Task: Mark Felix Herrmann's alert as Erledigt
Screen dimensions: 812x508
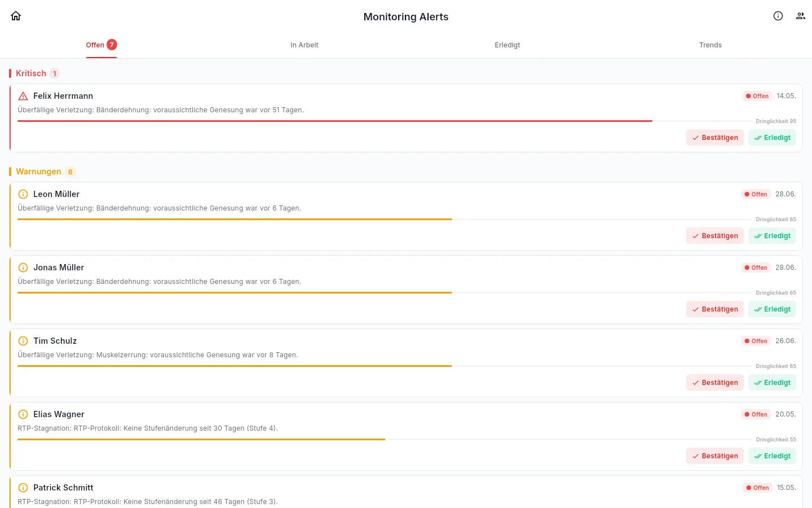Action: 772,138
